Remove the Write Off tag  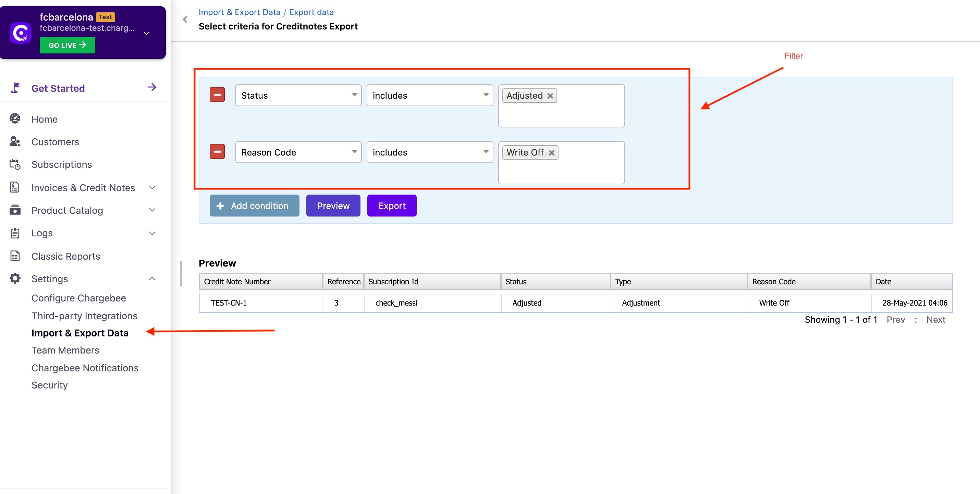pos(551,153)
